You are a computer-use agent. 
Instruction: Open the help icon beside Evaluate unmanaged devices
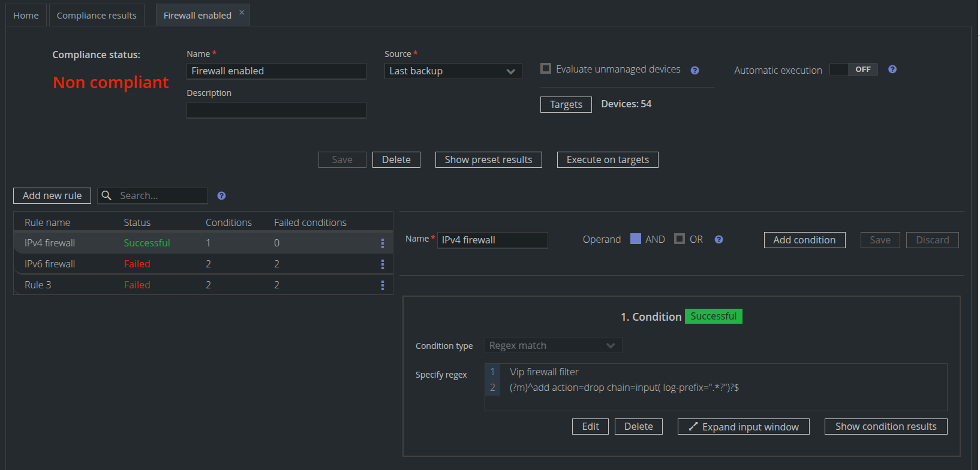click(x=695, y=70)
